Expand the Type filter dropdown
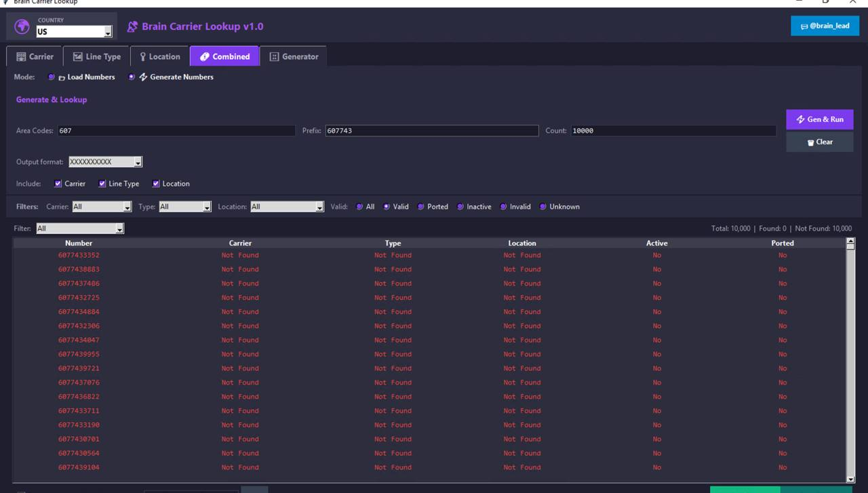This screenshot has height=493, width=868. coord(185,207)
